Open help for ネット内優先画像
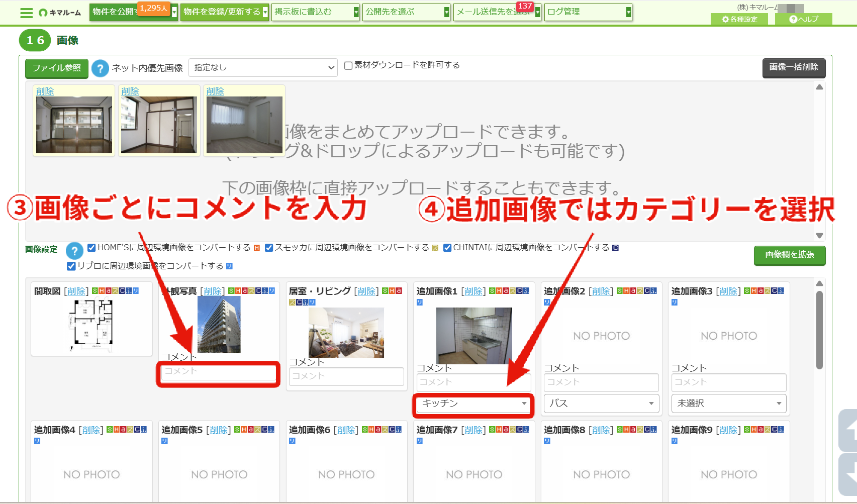The width and height of the screenshot is (857, 504). coord(100,68)
